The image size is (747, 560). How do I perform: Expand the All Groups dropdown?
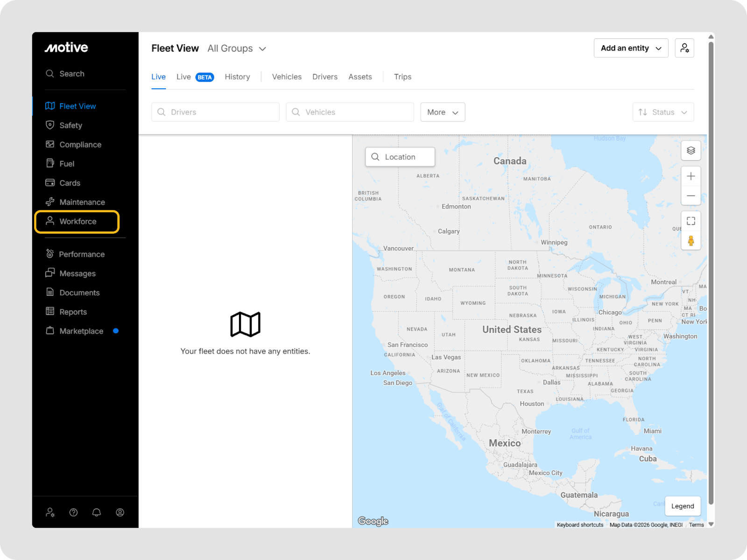coord(237,49)
